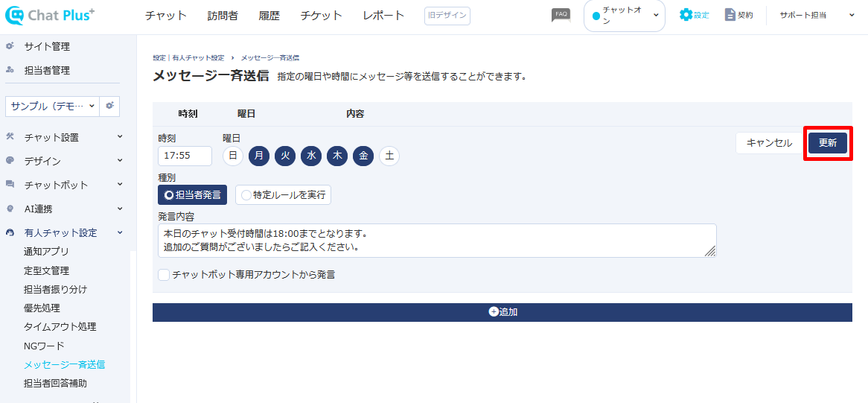This screenshot has width=868, height=403.
Task: Toggle Tuesday (火) day selector
Action: [x=285, y=156]
